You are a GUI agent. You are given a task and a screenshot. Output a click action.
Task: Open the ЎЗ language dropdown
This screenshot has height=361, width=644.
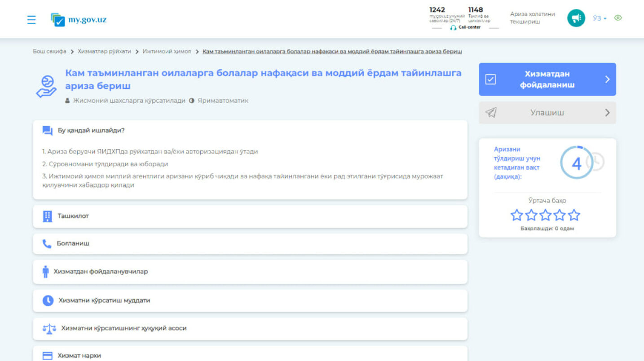point(600,18)
